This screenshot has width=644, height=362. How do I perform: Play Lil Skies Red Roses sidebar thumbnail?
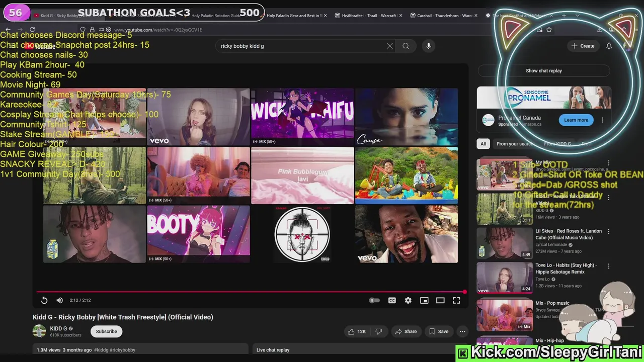(x=505, y=243)
